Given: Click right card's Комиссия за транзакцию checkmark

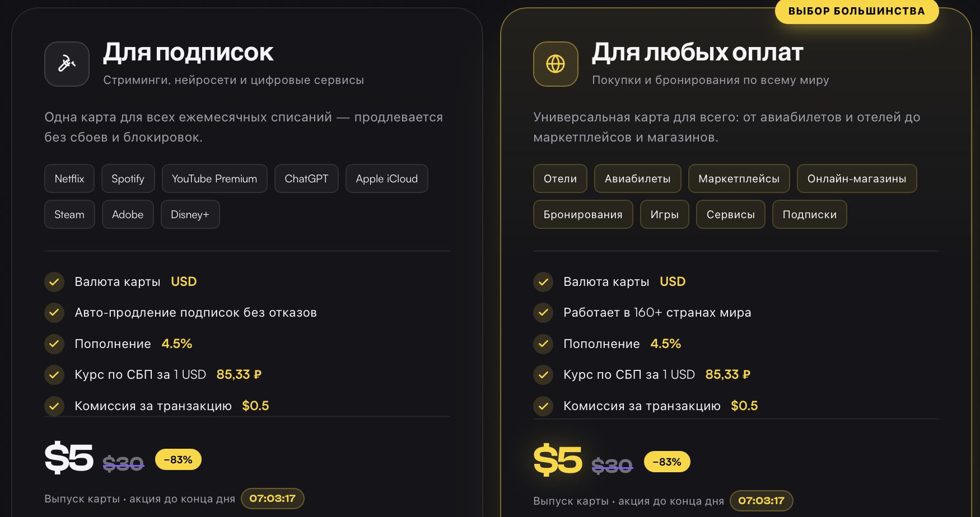Looking at the screenshot, I should (543, 406).
